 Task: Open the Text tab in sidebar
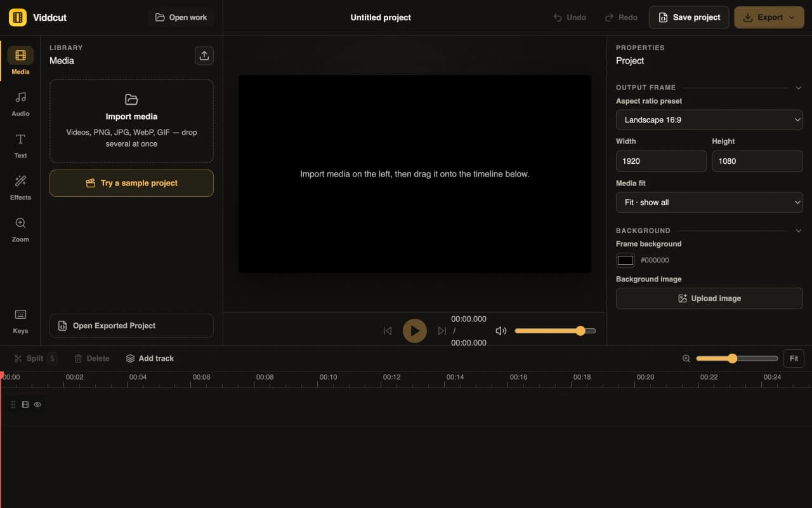20,145
